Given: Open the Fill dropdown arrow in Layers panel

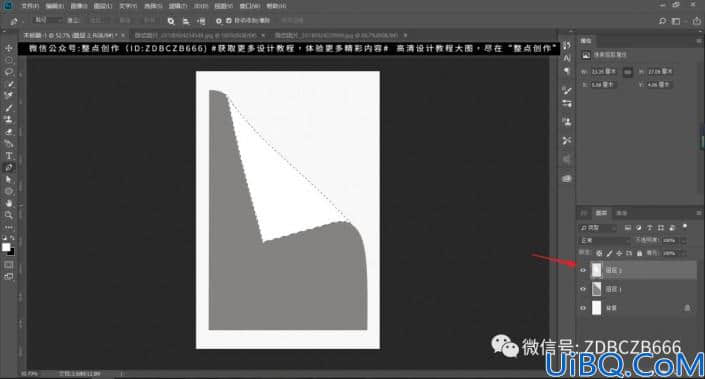Looking at the screenshot, I should tap(683, 253).
